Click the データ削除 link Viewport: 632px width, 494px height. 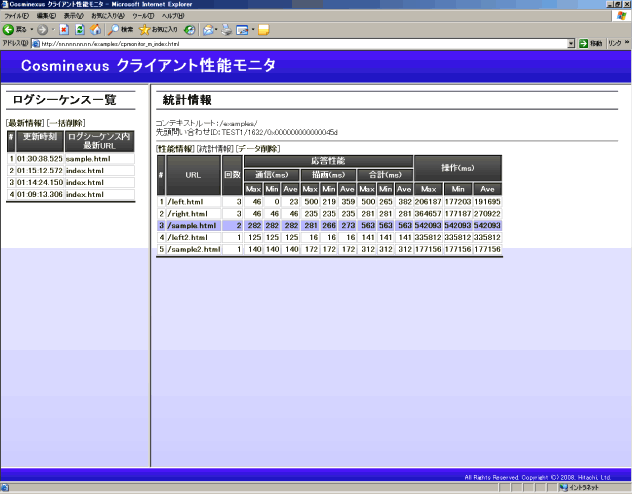tap(258, 148)
